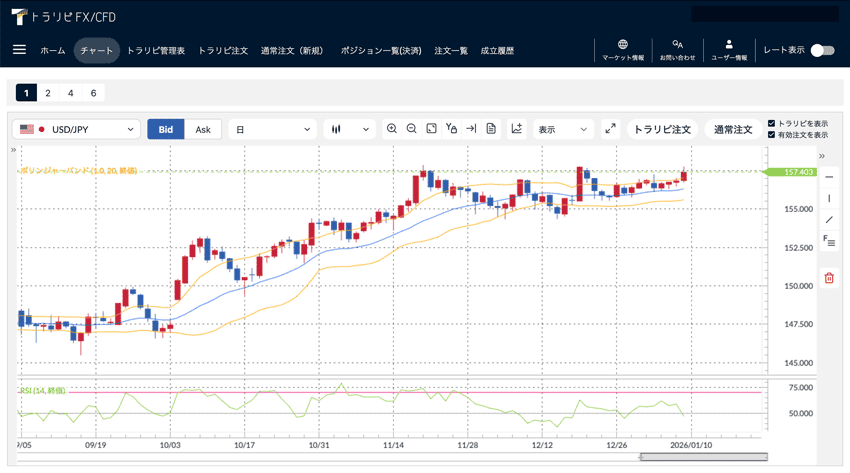Delete drawings with the red trash icon

pos(829,278)
